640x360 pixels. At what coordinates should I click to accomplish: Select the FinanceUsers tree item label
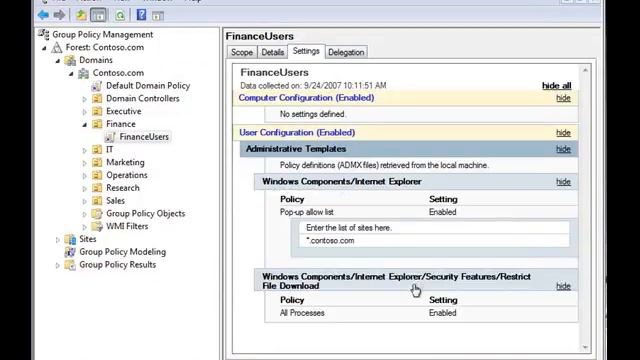pyautogui.click(x=144, y=137)
